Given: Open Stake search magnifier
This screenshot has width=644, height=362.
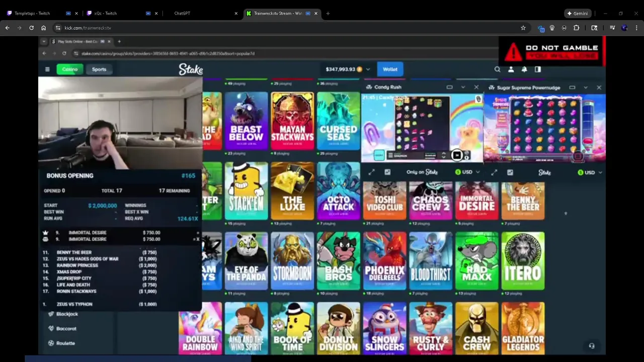Looking at the screenshot, I should coord(497,69).
